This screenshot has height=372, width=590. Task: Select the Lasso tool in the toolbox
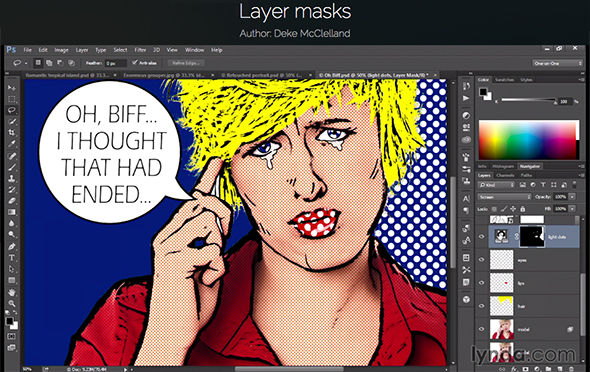[x=12, y=110]
